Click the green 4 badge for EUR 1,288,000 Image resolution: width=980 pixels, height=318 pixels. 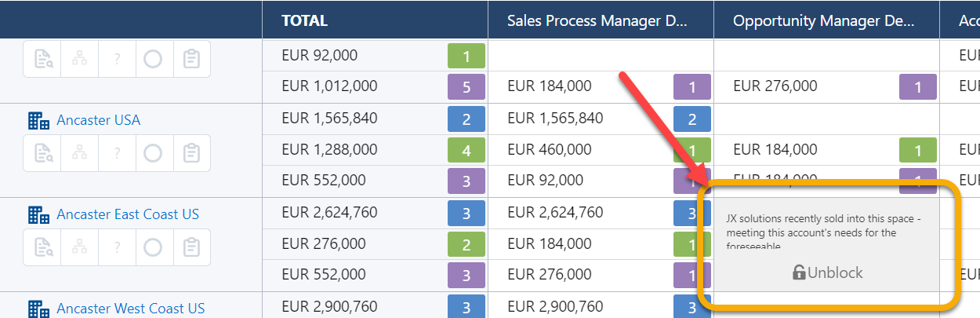(x=466, y=150)
